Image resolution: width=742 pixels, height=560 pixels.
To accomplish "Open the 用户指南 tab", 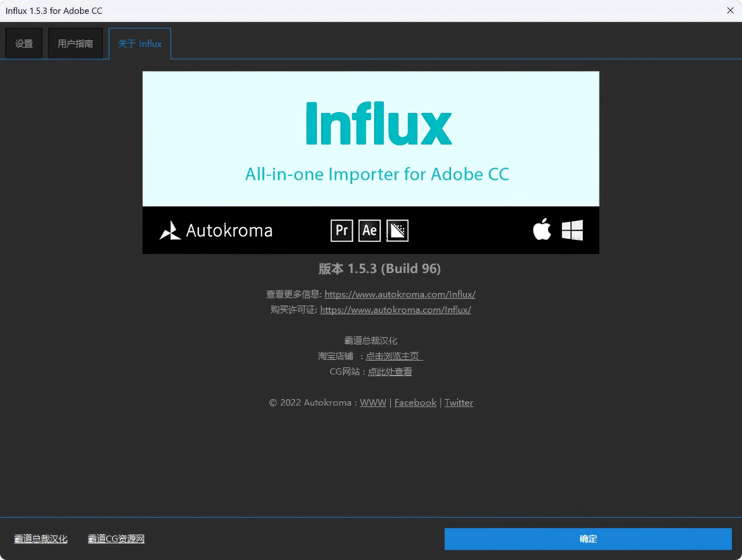I will 75,43.
